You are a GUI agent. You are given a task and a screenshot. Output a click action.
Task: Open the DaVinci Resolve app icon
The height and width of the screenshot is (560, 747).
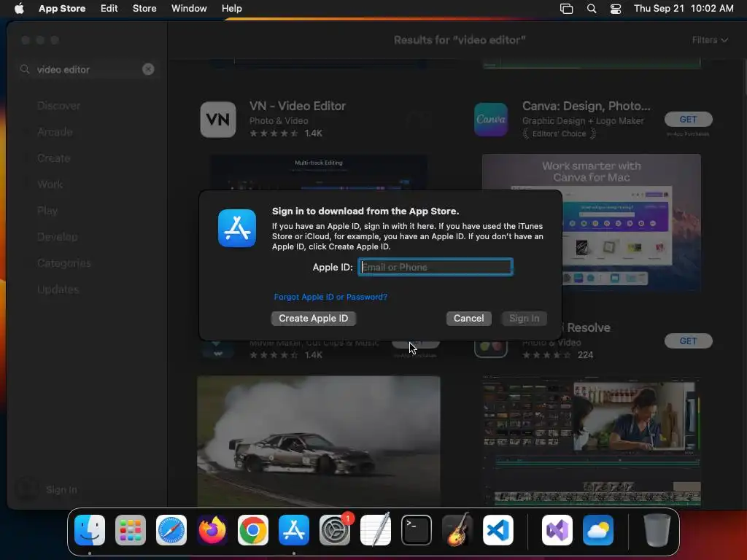click(x=491, y=349)
